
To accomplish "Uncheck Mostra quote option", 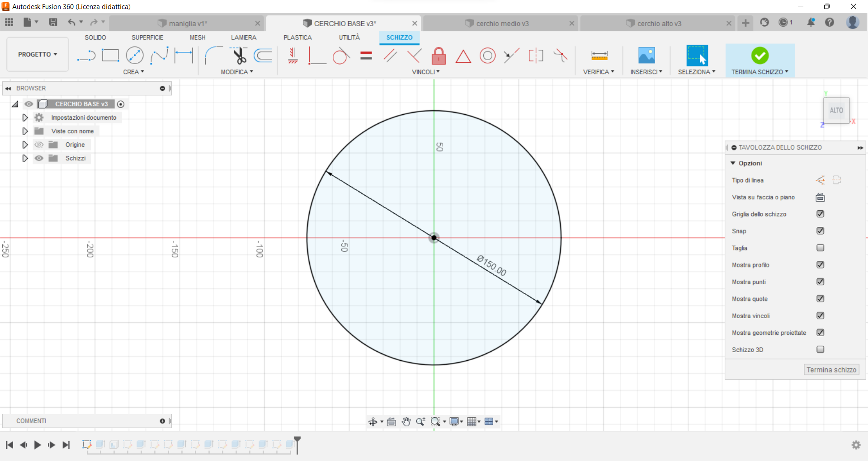I will click(821, 299).
